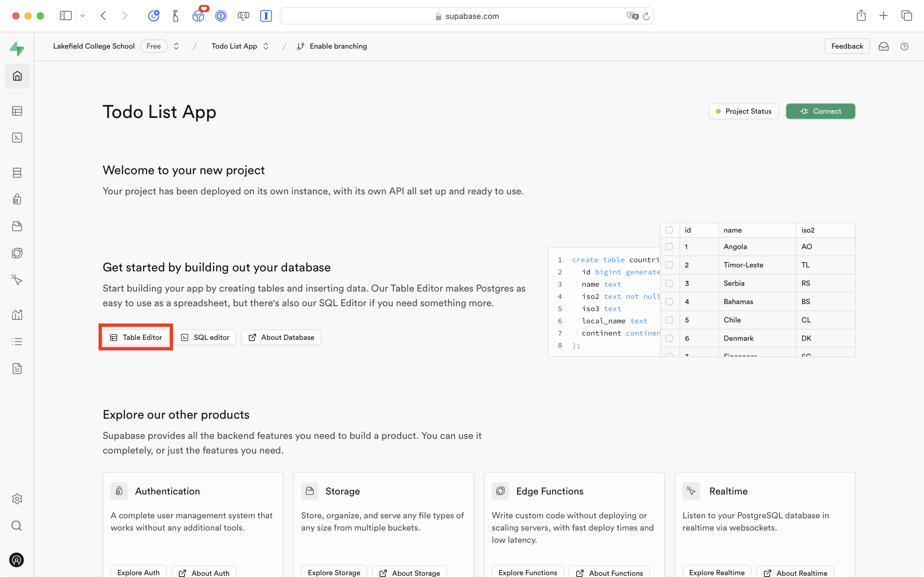Screen dimensions: 924x577
Task: Toggle the header select-all checkbox
Action: tap(669, 230)
